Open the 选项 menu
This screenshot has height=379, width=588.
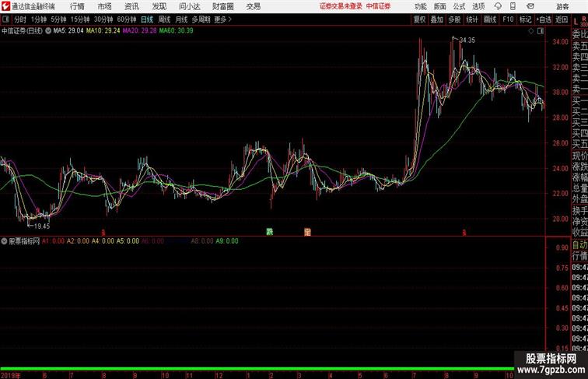point(478,6)
